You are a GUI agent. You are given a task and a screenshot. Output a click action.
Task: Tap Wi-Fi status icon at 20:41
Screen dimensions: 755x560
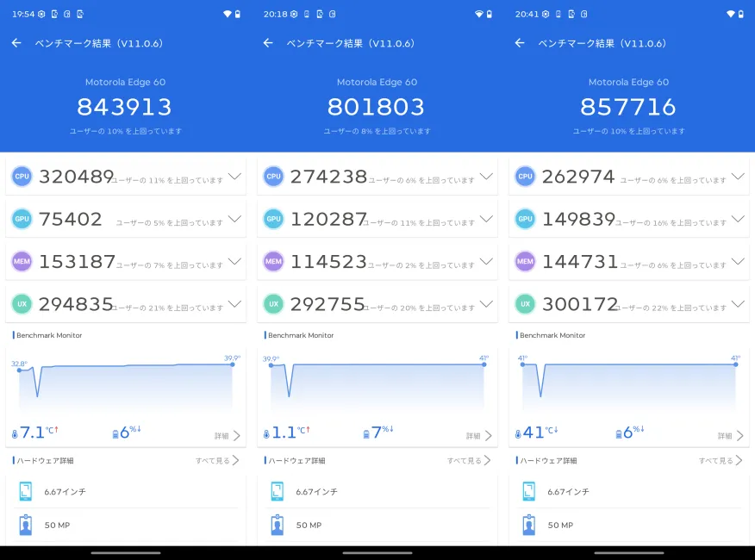[731, 14]
